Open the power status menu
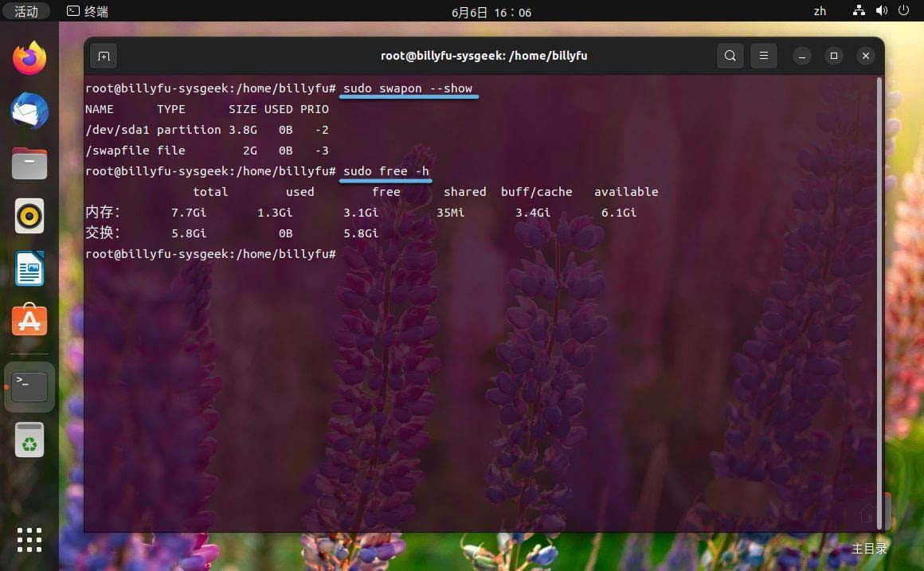The height and width of the screenshot is (571, 924). point(904,11)
